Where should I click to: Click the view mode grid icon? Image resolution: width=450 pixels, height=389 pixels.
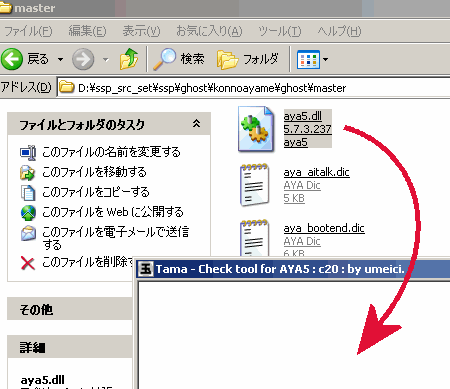point(308,60)
